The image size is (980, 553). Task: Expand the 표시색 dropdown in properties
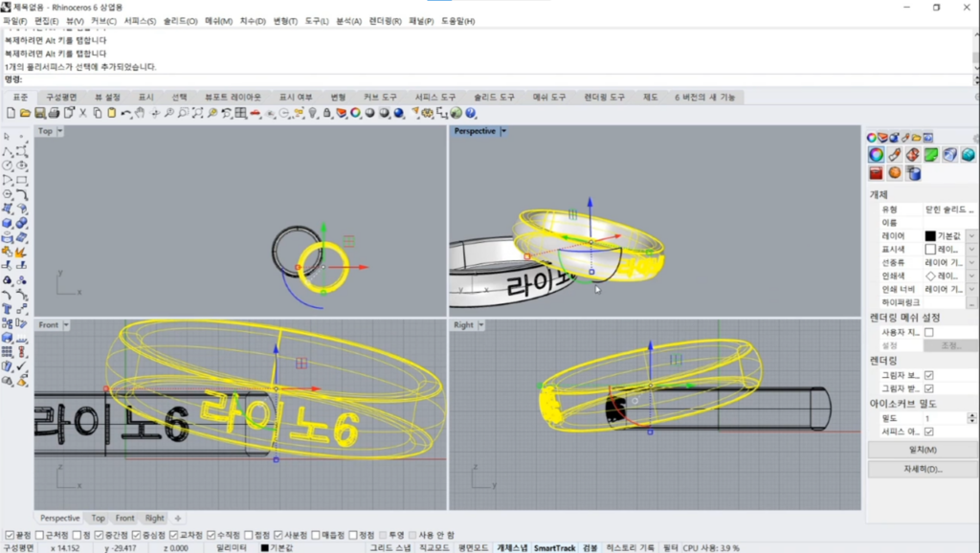point(971,250)
